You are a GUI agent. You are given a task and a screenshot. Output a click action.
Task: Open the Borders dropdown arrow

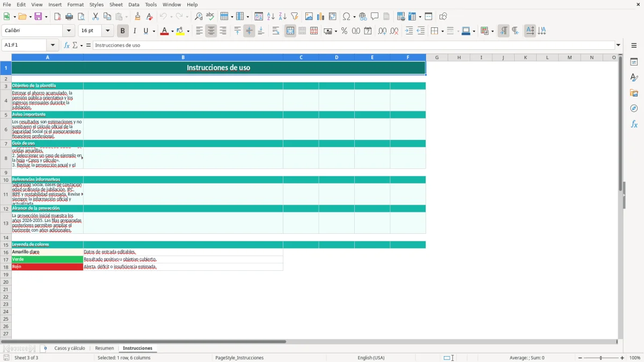click(x=442, y=31)
